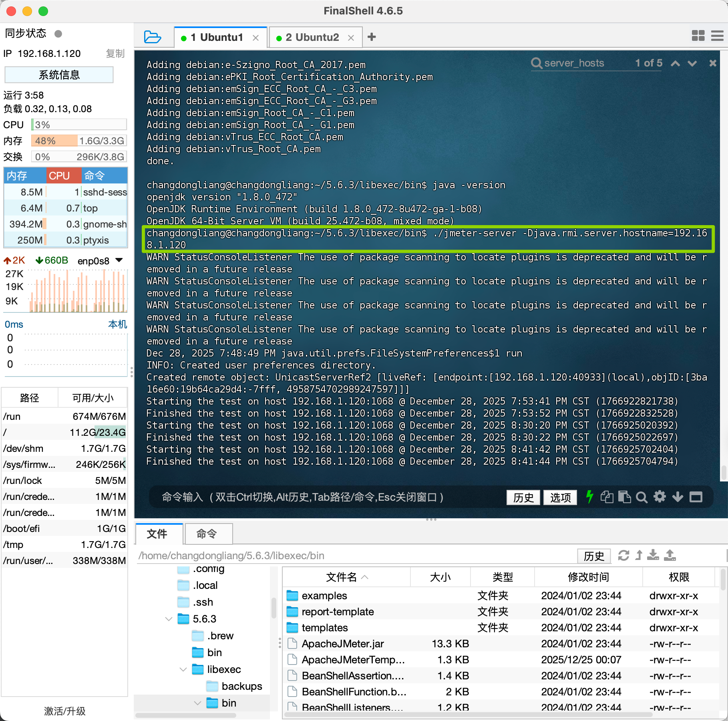This screenshot has width=728, height=721.
Task: Click the lightning quick command icon
Action: tap(589, 497)
